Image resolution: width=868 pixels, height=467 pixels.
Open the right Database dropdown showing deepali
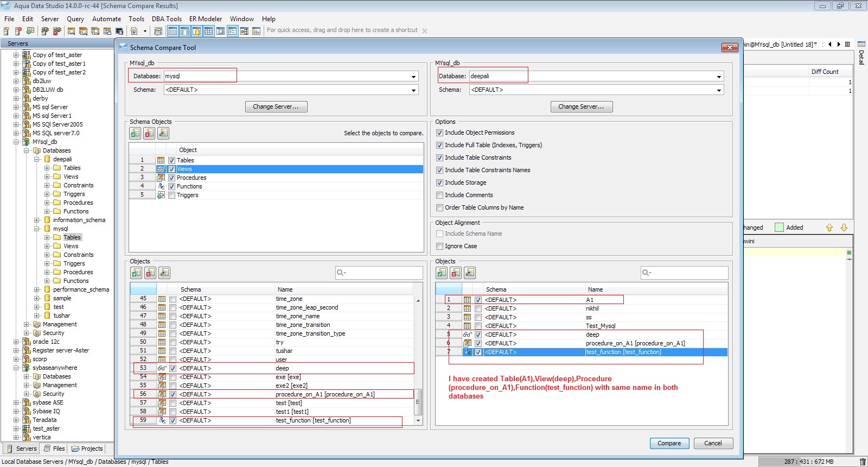[x=719, y=77]
